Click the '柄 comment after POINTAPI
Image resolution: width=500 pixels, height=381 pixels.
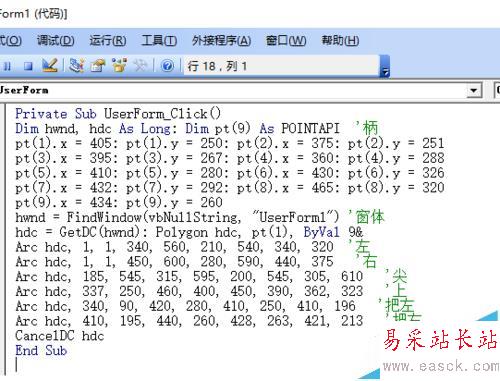click(366, 128)
